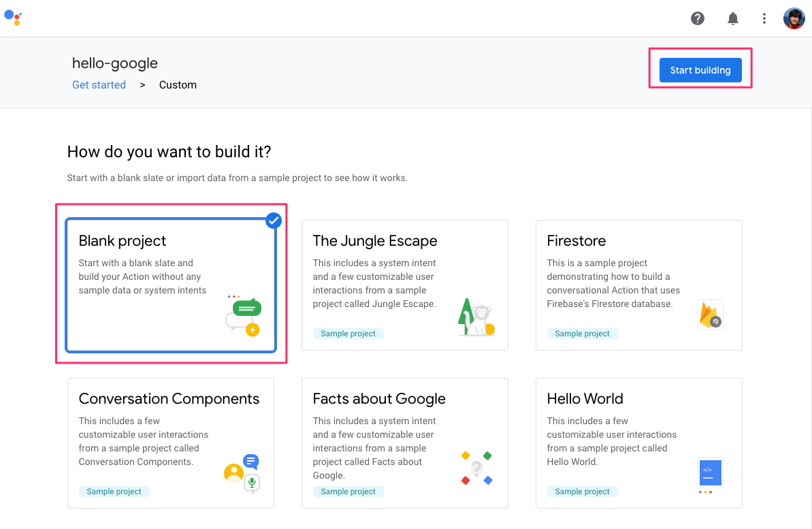812x529 pixels.
Task: Choose the Hello World card
Action: coord(639,443)
